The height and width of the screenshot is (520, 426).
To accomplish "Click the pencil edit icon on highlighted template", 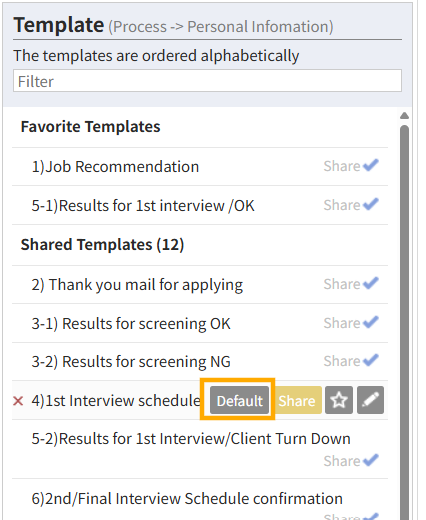I will click(x=370, y=400).
